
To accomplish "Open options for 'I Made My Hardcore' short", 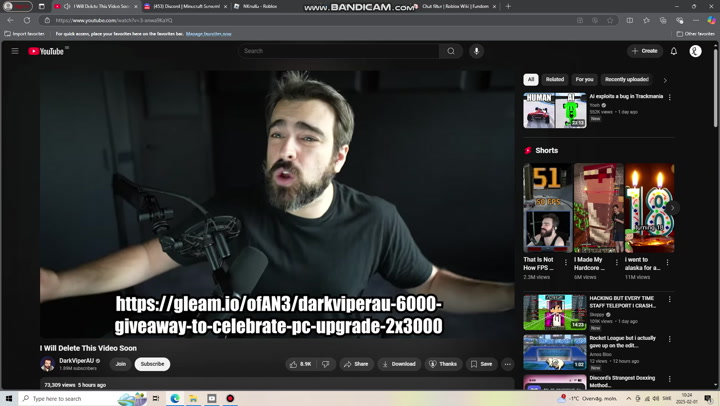I will click(x=617, y=262).
